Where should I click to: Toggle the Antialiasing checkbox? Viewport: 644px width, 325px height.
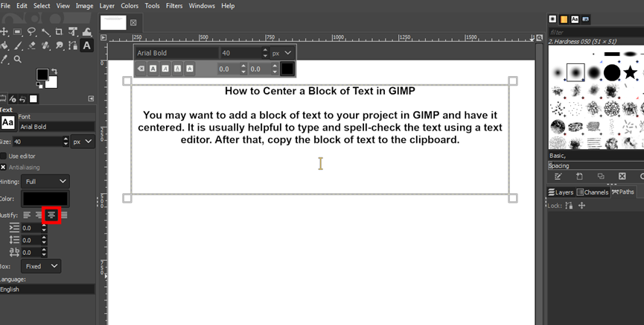point(3,167)
